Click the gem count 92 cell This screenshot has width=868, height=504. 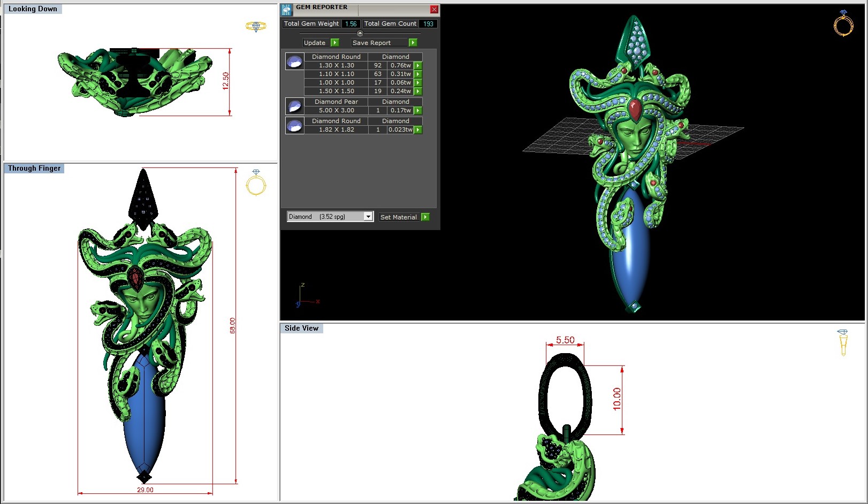378,65
